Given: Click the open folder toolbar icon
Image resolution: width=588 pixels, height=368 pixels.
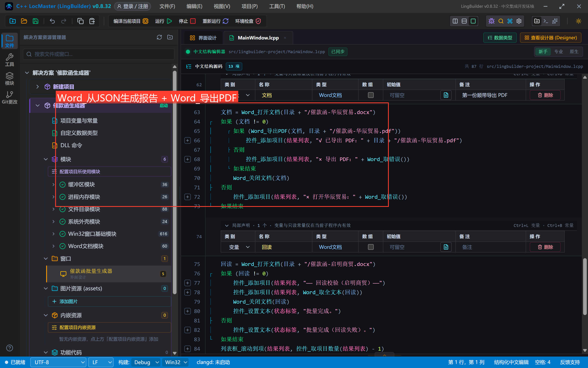Looking at the screenshot, I should click(24, 21).
